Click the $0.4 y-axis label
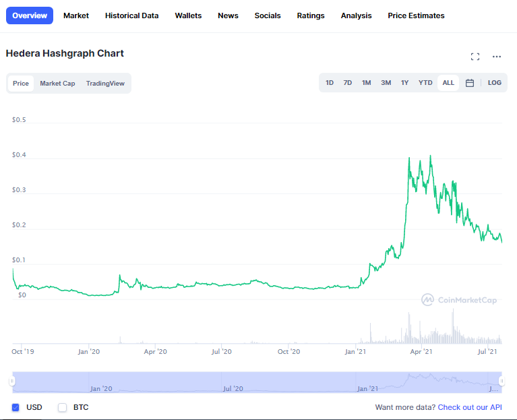This screenshot has height=420, width=517. (x=19, y=154)
